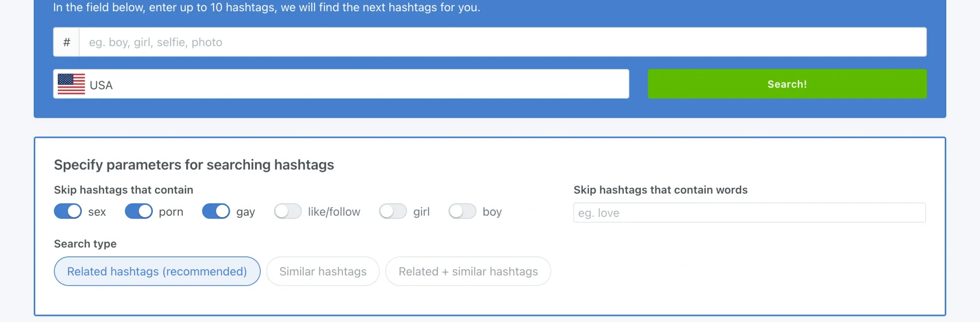This screenshot has width=980, height=322.
Task: Click the USA flag icon
Action: click(x=72, y=84)
